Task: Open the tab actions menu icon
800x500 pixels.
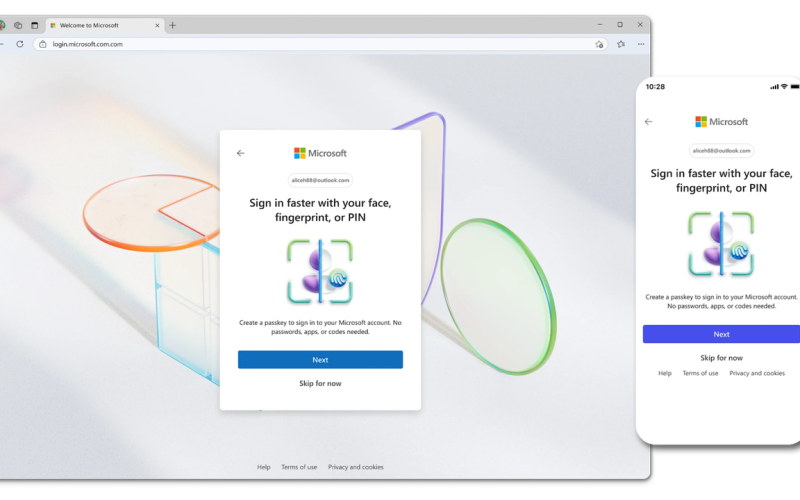Action: click(34, 25)
